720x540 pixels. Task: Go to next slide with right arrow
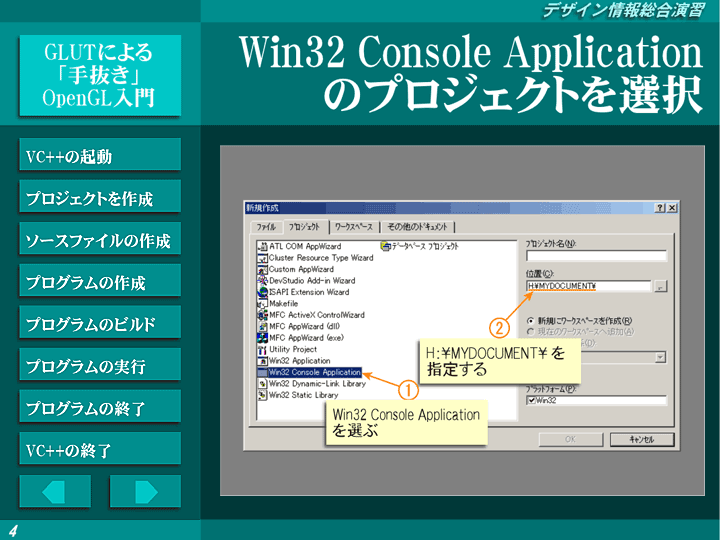pos(145,491)
